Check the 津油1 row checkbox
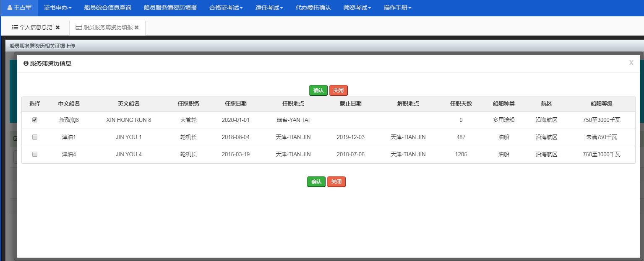This screenshot has height=261, width=644. 35,137
